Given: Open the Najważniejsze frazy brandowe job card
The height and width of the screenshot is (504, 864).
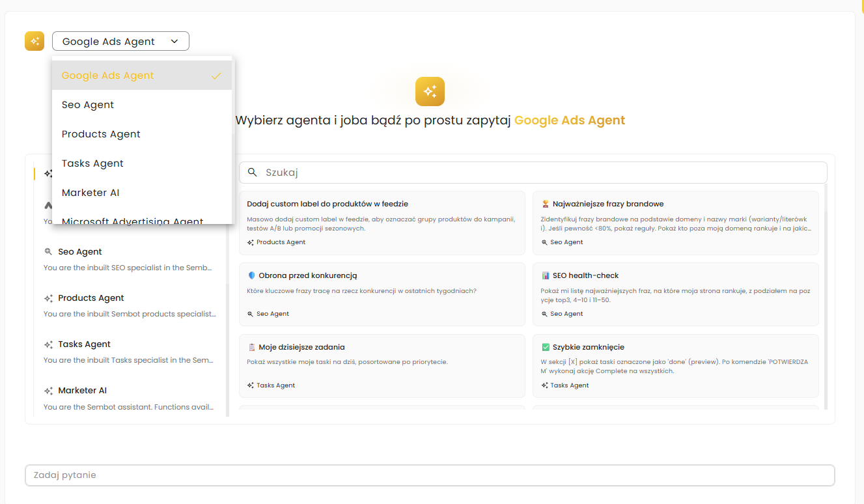Looking at the screenshot, I should point(676,223).
